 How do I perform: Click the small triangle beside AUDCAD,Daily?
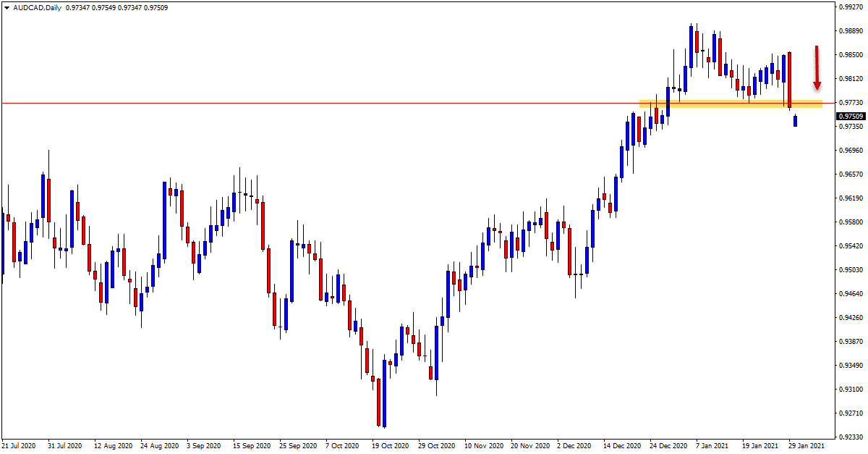pos(7,7)
